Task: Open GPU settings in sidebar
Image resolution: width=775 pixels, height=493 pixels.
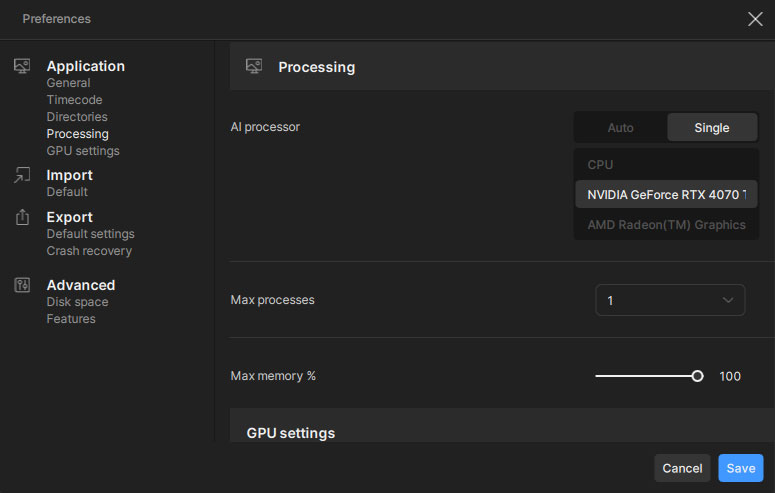Action: 82,151
